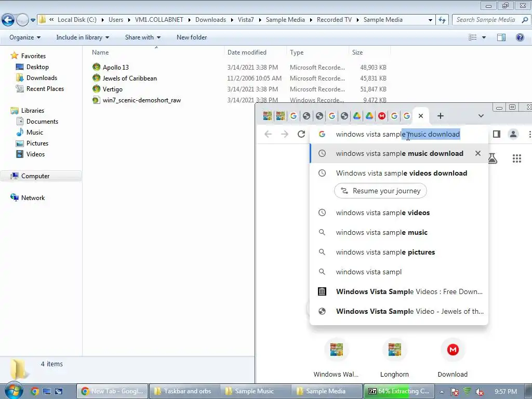Open Favorites in the navigation pane
Viewport: 532px width, 399px height.
(33, 56)
